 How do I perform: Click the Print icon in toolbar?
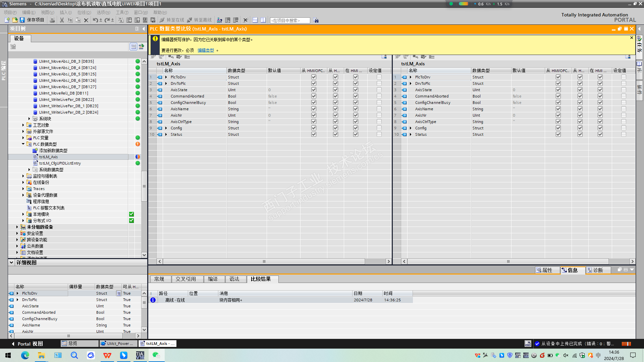(x=52, y=20)
